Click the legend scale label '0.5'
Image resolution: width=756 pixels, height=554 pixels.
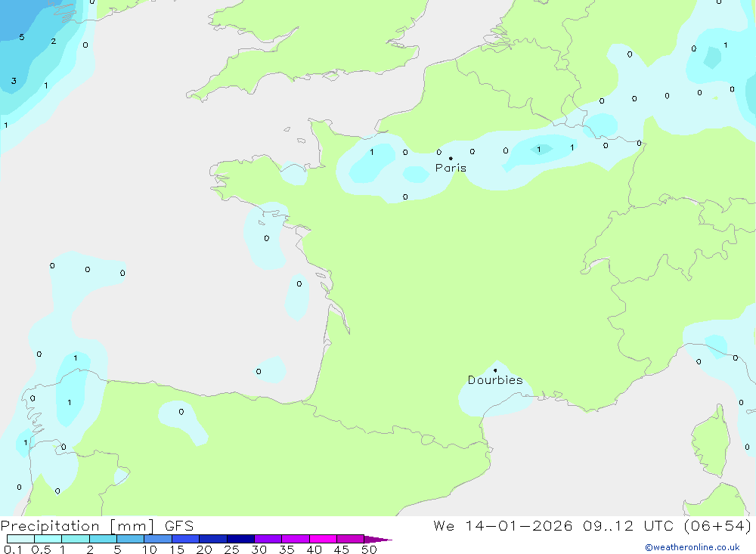[x=41, y=549]
